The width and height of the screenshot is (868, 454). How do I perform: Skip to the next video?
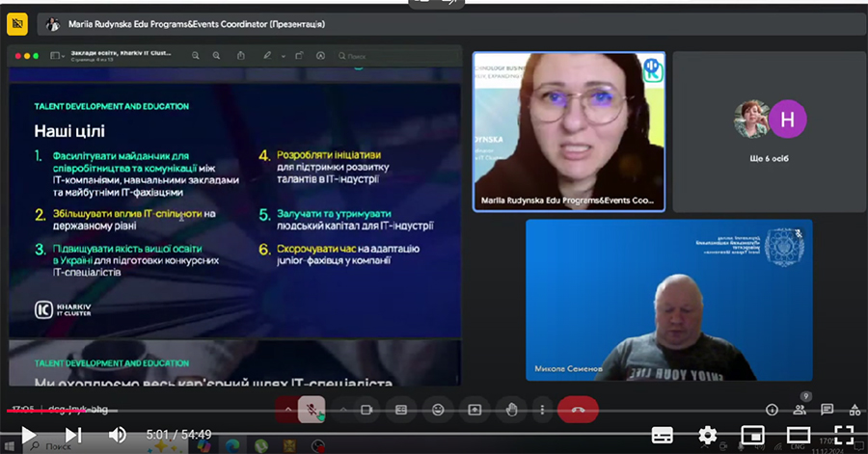click(73, 435)
